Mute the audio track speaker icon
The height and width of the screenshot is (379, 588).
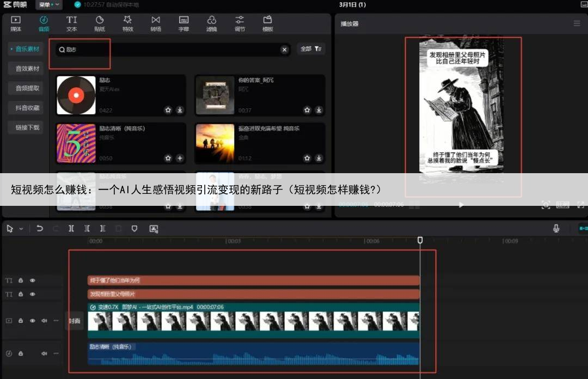(x=44, y=353)
